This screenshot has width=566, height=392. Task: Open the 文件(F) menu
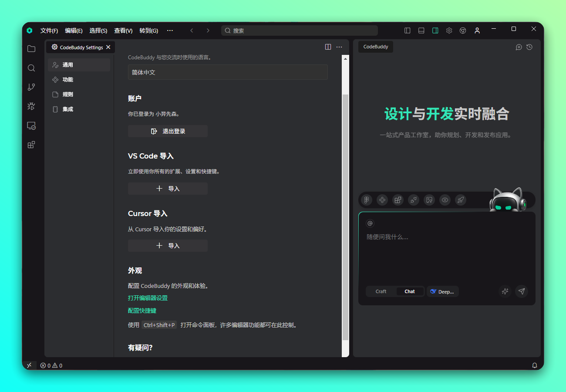tap(49, 30)
